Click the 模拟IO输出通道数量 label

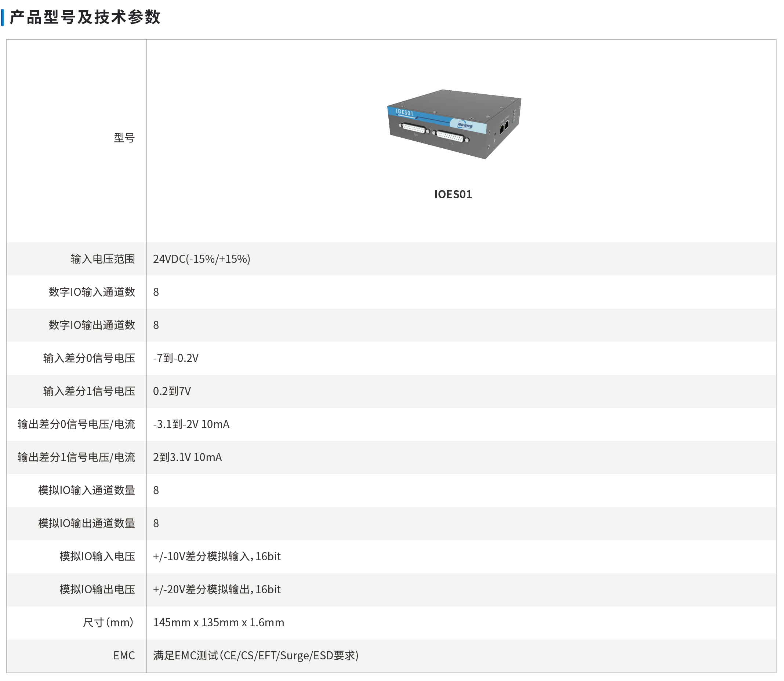tap(87, 524)
